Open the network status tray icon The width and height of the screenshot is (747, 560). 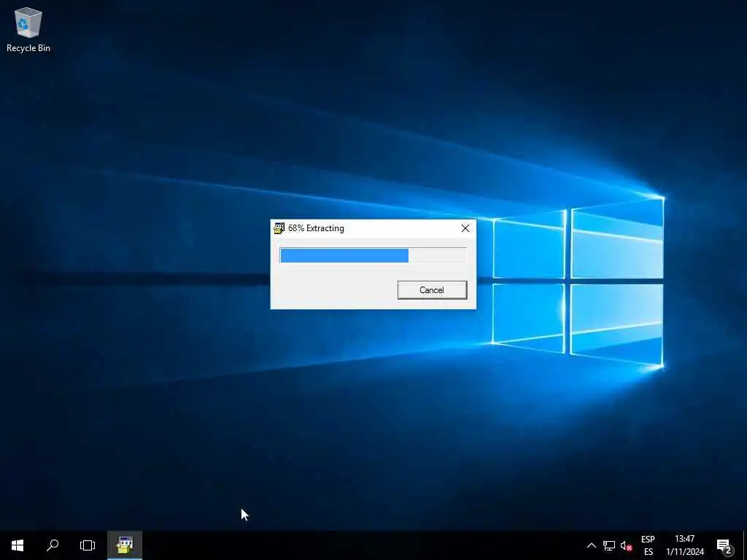609,545
